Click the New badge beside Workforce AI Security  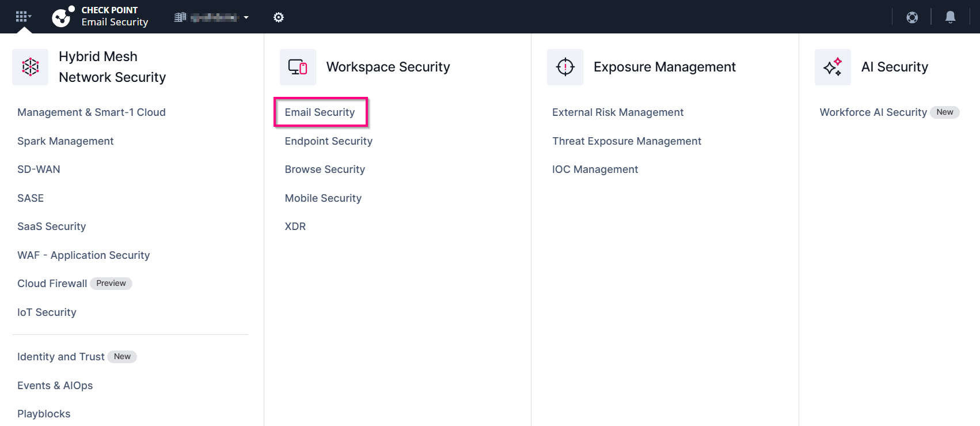click(x=945, y=112)
